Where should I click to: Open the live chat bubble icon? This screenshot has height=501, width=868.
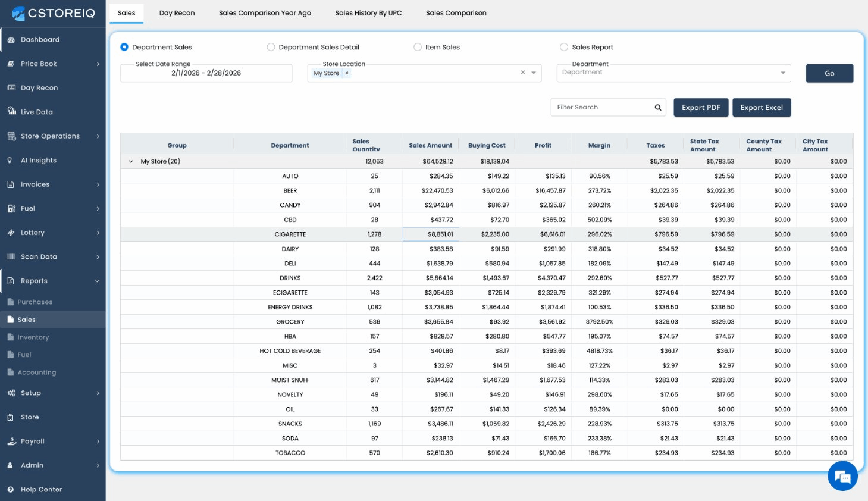coord(842,476)
